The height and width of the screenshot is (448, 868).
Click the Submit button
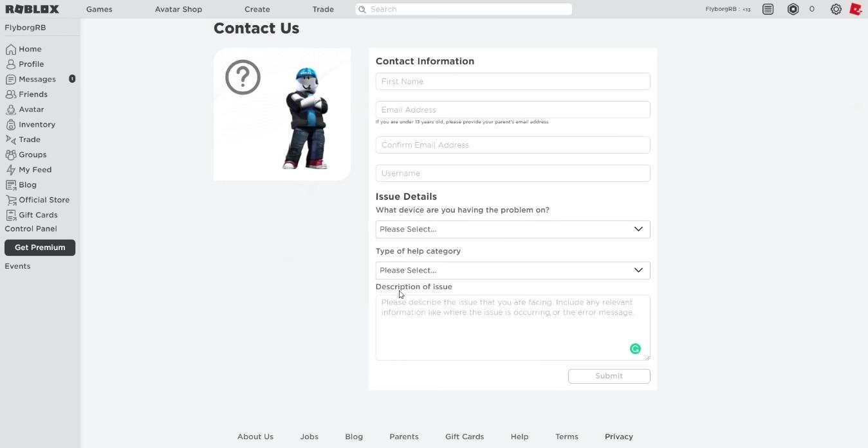click(x=608, y=375)
